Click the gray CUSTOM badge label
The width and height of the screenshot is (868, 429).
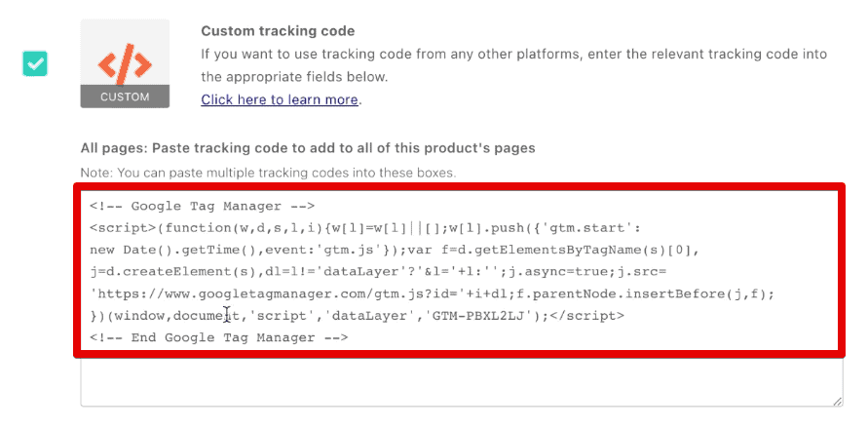tap(125, 97)
